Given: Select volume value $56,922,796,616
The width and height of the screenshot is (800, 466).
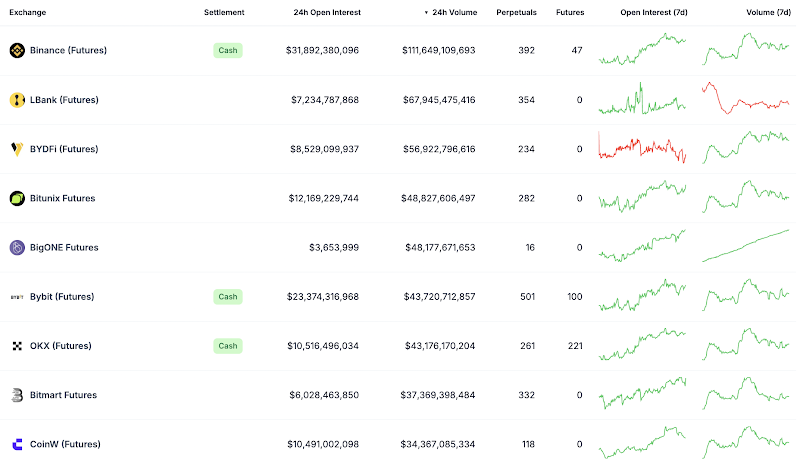Looking at the screenshot, I should pyautogui.click(x=439, y=149).
